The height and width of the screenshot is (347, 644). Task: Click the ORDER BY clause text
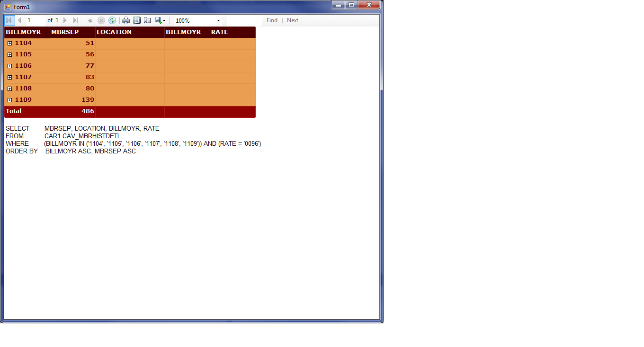[71, 151]
